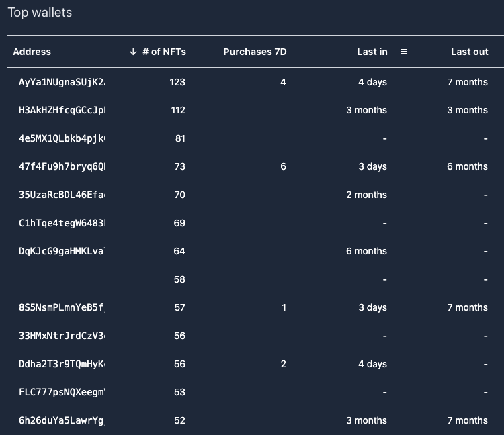Click Last in '6 months' for DqKJcG9gaHMKLva
This screenshot has height=435, width=504.
[x=366, y=251]
